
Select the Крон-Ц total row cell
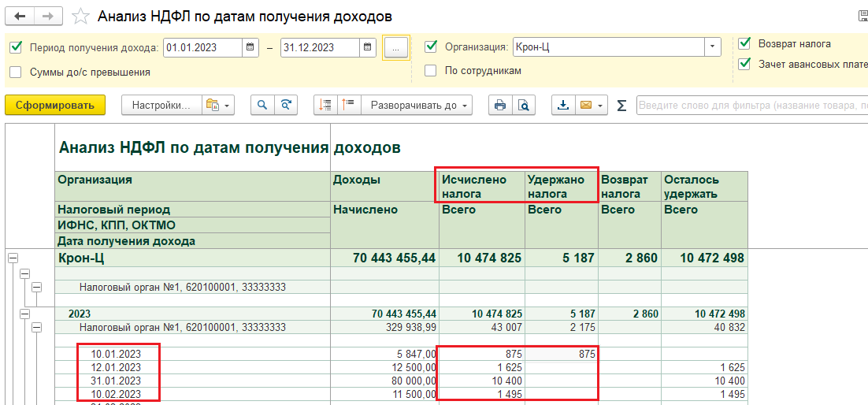pyautogui.click(x=193, y=258)
